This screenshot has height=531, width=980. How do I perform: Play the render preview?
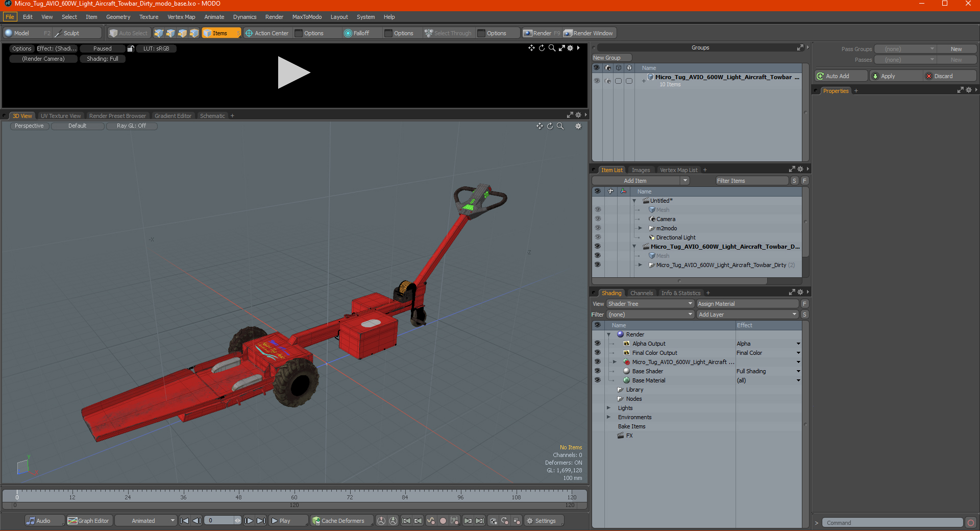293,73
